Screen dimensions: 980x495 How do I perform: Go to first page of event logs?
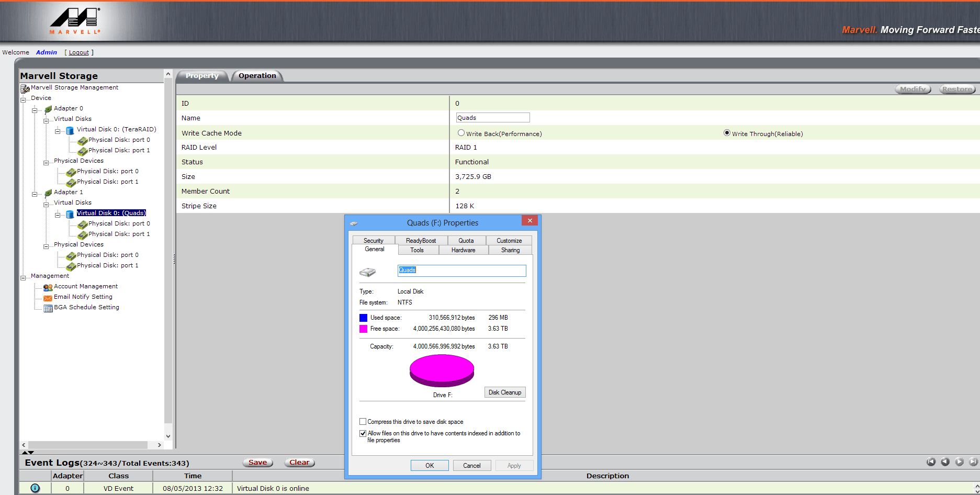[x=931, y=462]
